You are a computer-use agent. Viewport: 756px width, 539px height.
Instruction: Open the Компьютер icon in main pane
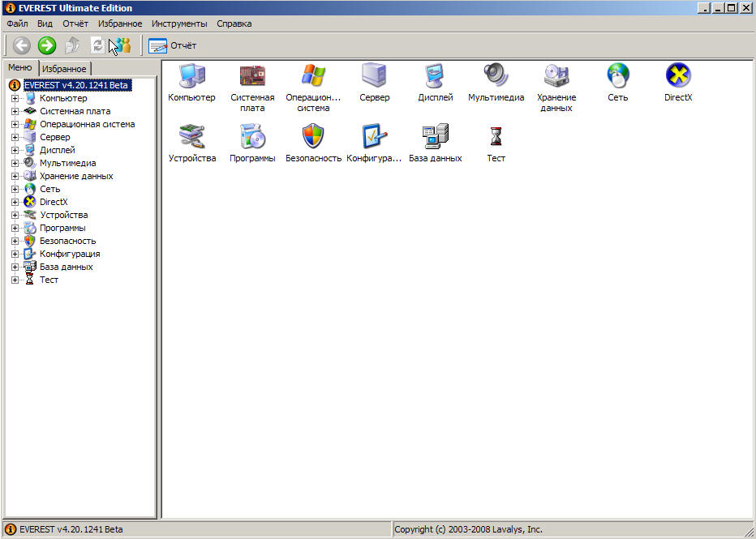[x=192, y=75]
